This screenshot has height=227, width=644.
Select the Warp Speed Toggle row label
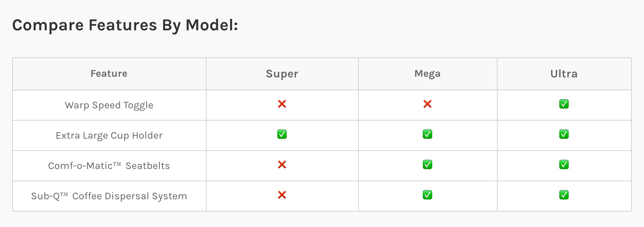[x=109, y=105]
